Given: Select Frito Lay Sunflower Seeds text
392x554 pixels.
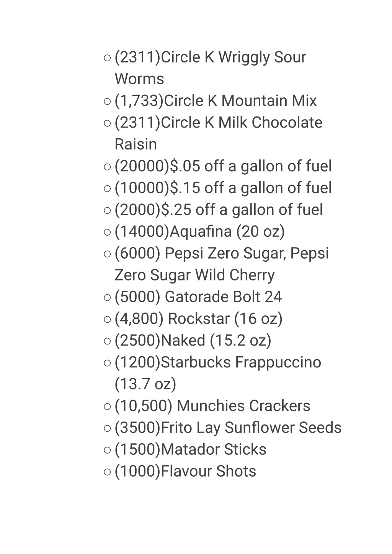Looking at the screenshot, I should coord(228,428).
